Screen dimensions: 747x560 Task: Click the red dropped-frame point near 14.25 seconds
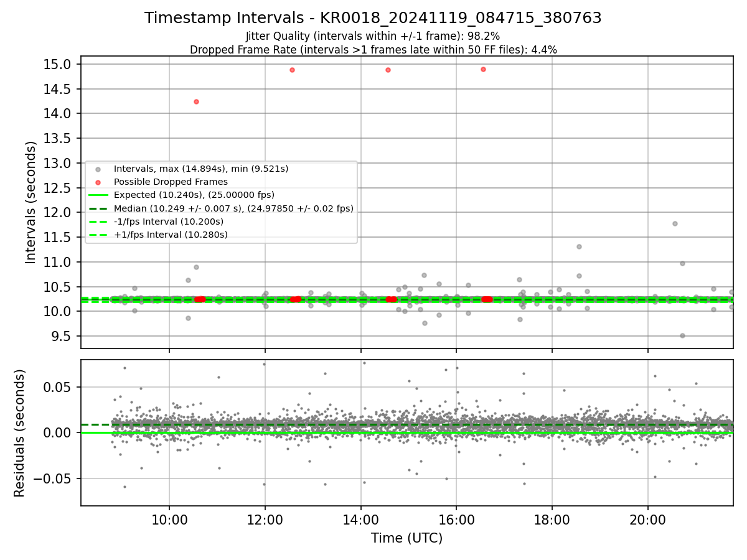click(x=196, y=101)
